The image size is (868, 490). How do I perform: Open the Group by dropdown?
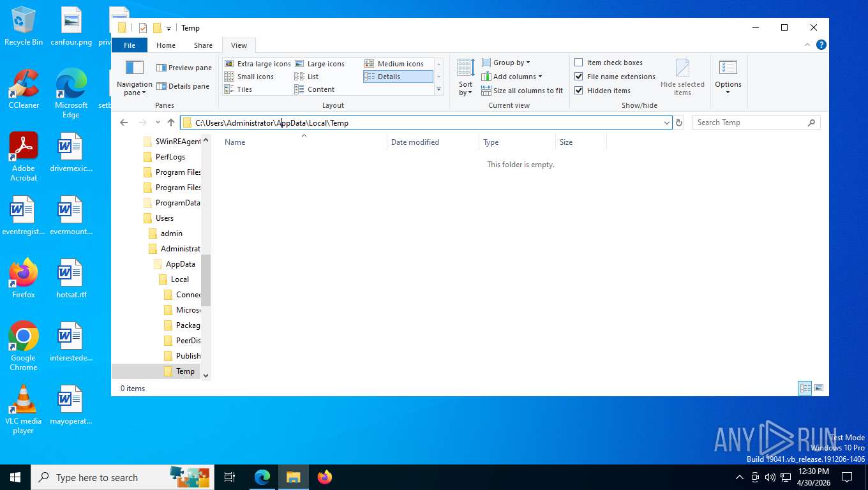click(505, 63)
